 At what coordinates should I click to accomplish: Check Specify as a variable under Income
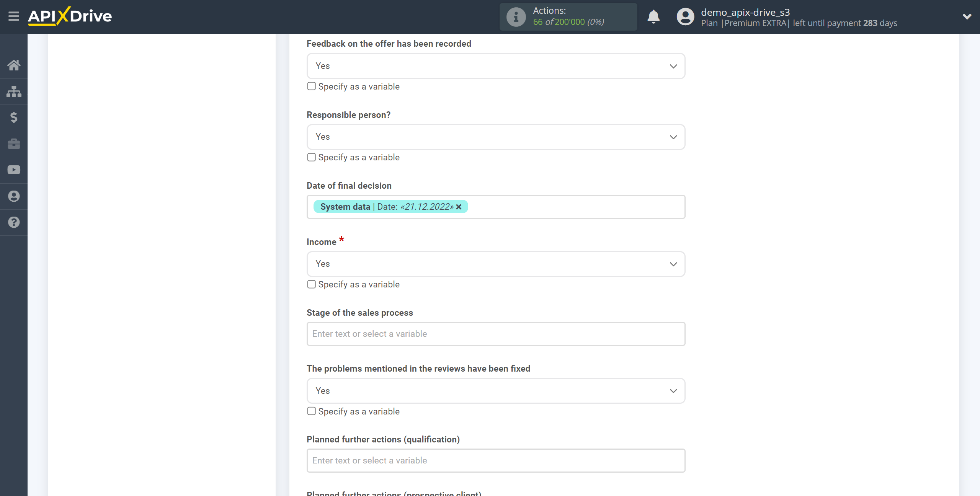click(312, 284)
